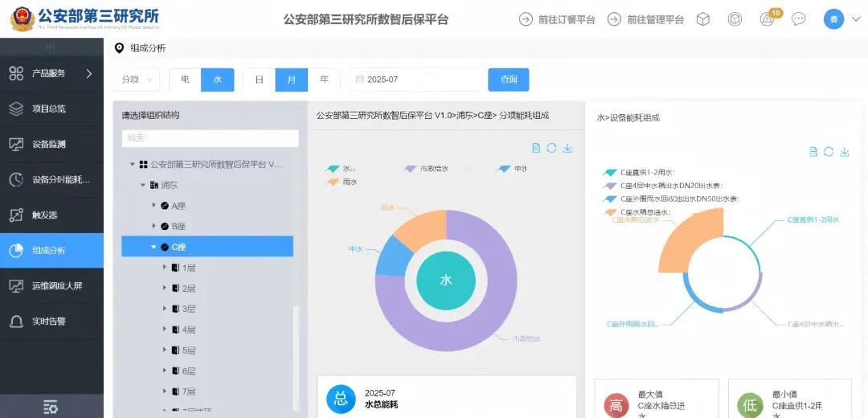868x418 pixels.
Task: Click the cube outline icon in header
Action: coord(703,19)
